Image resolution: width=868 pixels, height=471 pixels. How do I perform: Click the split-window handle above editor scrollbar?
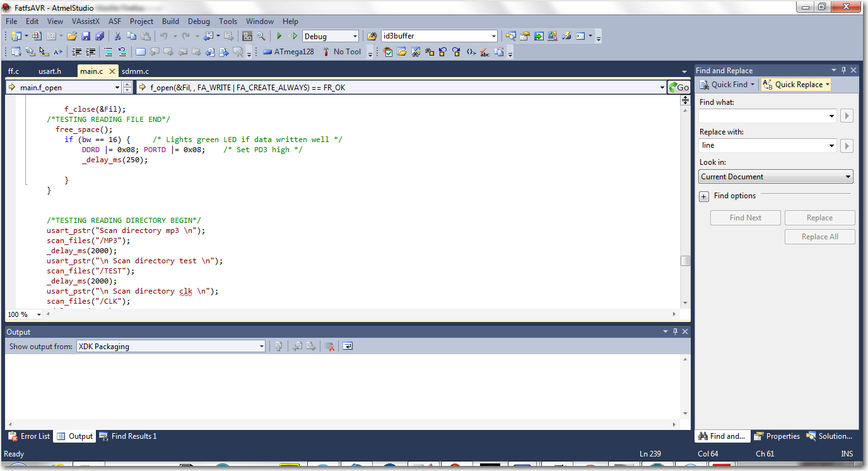coord(685,100)
